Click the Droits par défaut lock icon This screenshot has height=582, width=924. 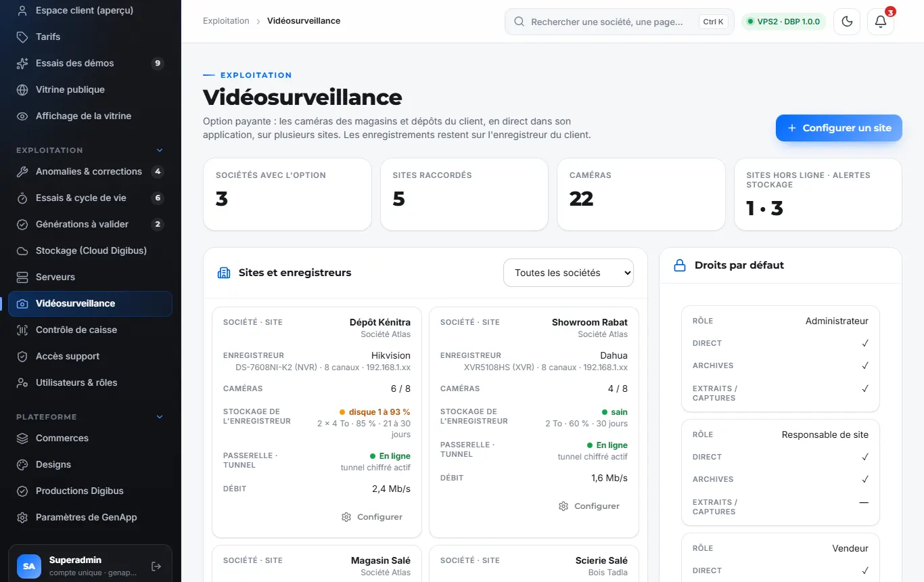(x=680, y=266)
